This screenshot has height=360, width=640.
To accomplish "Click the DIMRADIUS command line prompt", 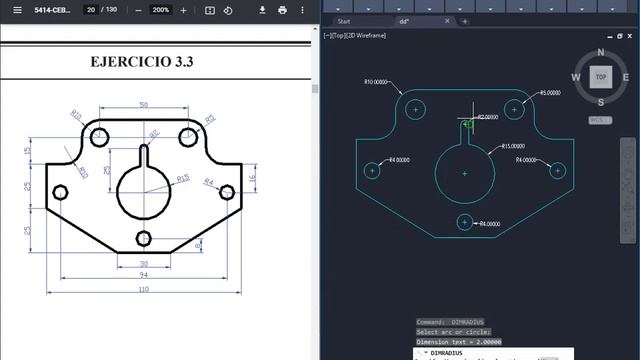I will pos(447,353).
